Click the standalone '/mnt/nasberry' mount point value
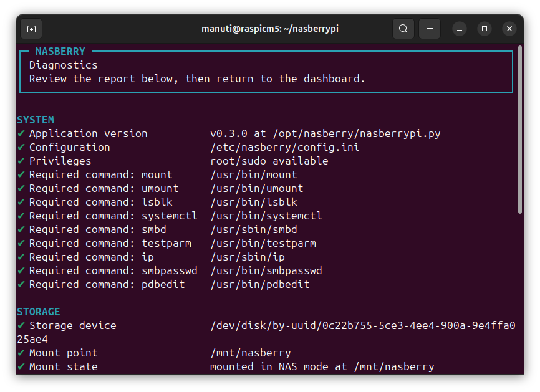540x392 pixels. [x=251, y=353]
